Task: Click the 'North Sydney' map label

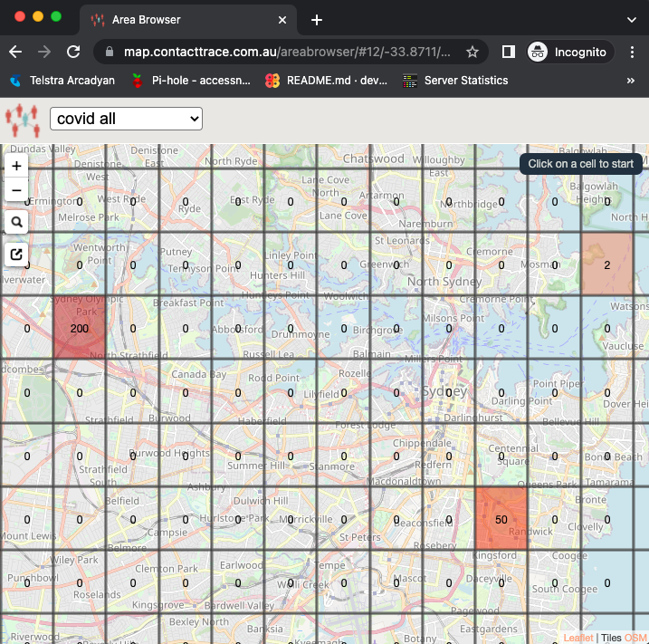Action: (x=444, y=282)
